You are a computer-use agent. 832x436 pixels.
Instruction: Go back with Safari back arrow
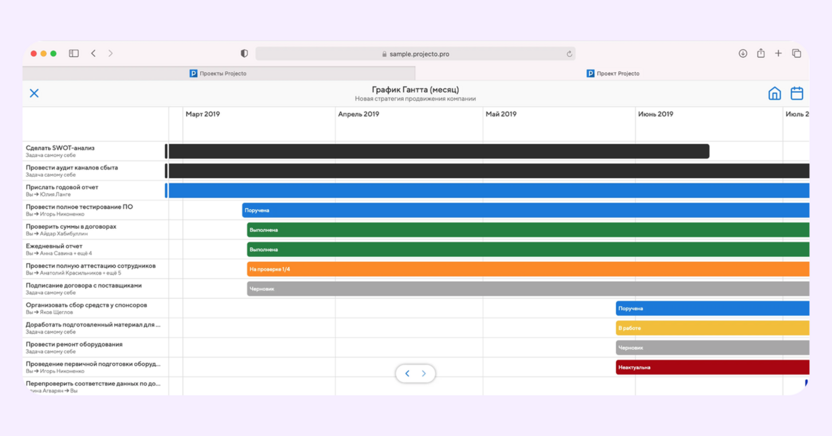click(x=93, y=53)
